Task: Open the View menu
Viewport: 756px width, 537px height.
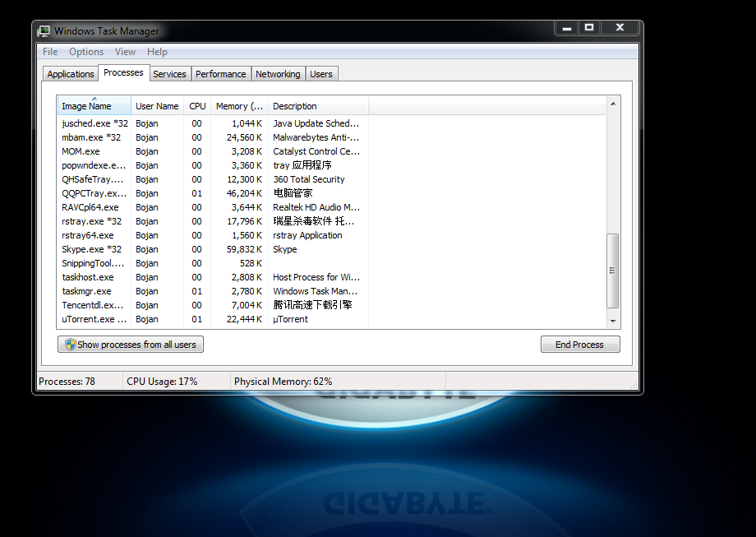Action: click(x=126, y=52)
